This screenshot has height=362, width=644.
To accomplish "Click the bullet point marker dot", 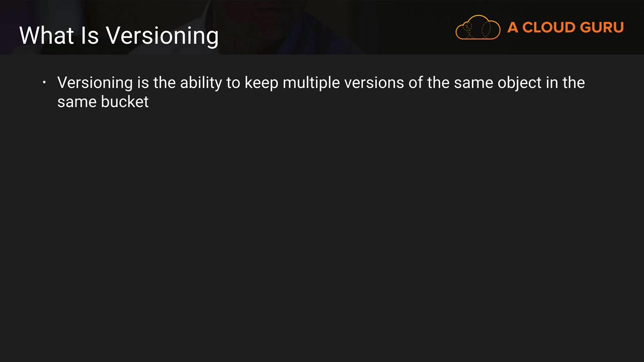I will pyautogui.click(x=44, y=82).
